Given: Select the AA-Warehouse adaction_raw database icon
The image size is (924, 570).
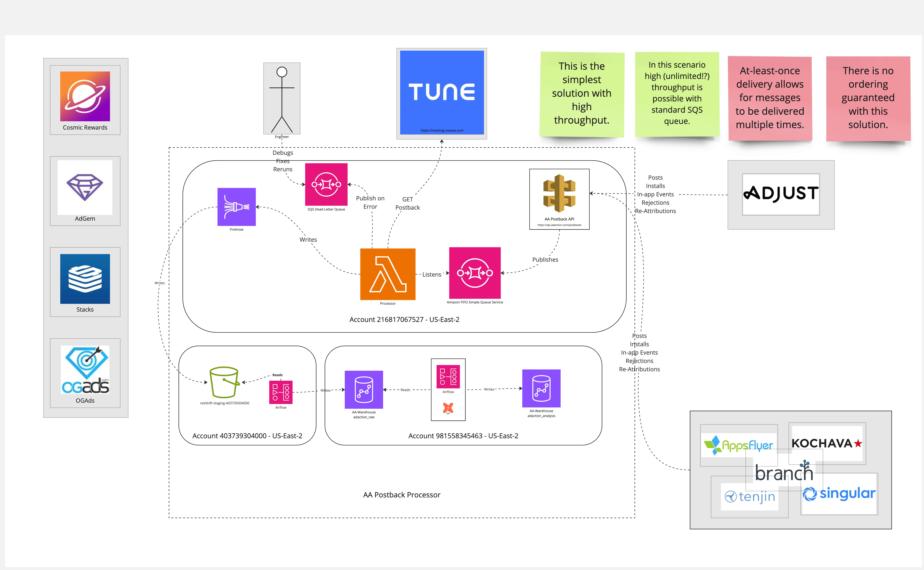Looking at the screenshot, I should (364, 389).
